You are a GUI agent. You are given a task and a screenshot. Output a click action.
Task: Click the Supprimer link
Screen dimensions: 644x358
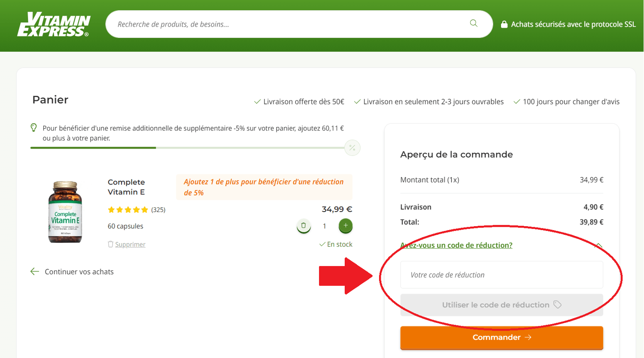[x=130, y=244]
